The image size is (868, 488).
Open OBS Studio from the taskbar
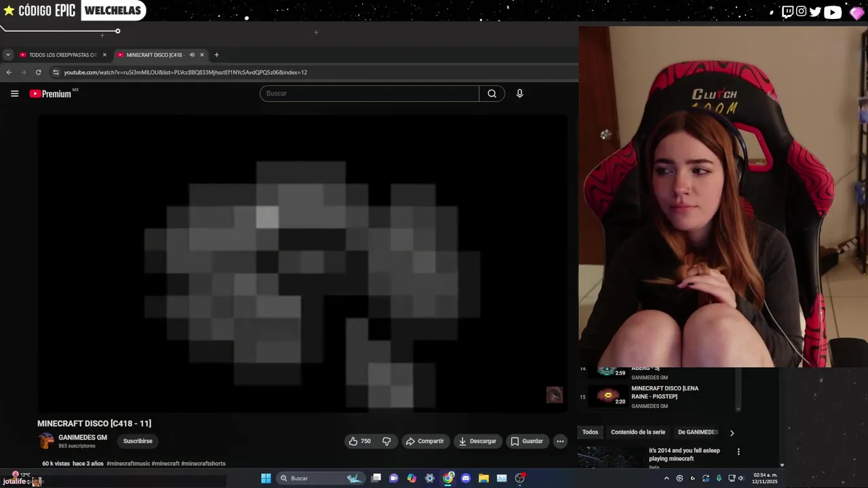(519, 479)
